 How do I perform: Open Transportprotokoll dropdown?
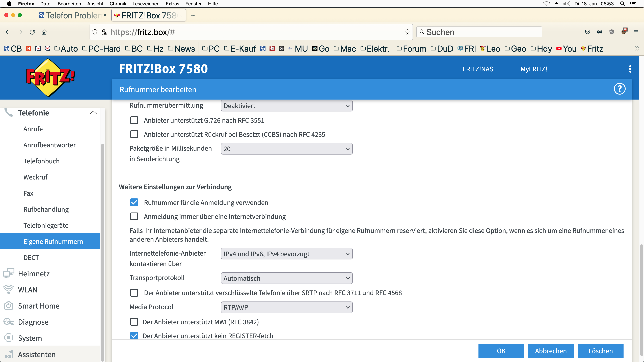click(x=286, y=278)
